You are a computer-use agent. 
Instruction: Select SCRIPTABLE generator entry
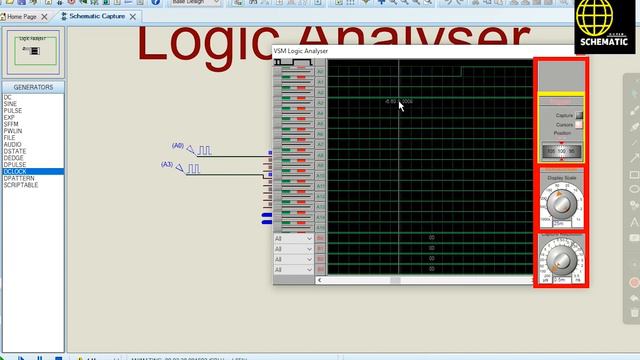[x=21, y=185]
